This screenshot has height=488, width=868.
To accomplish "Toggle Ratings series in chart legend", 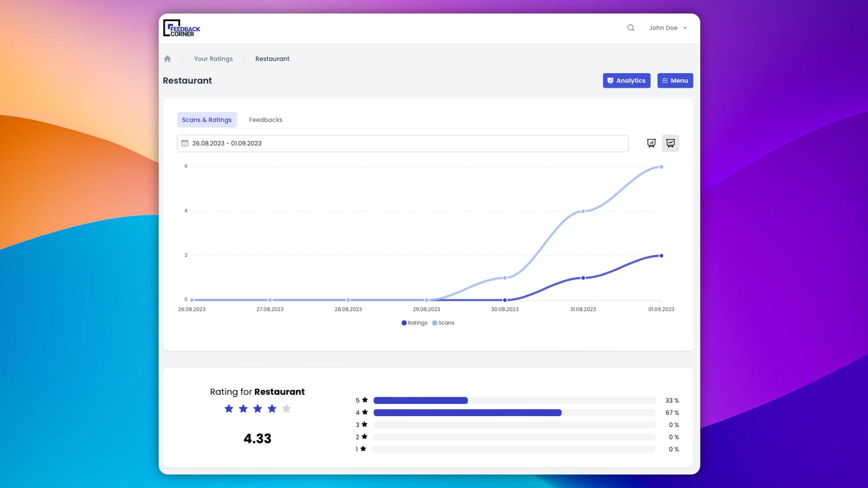I will (414, 323).
